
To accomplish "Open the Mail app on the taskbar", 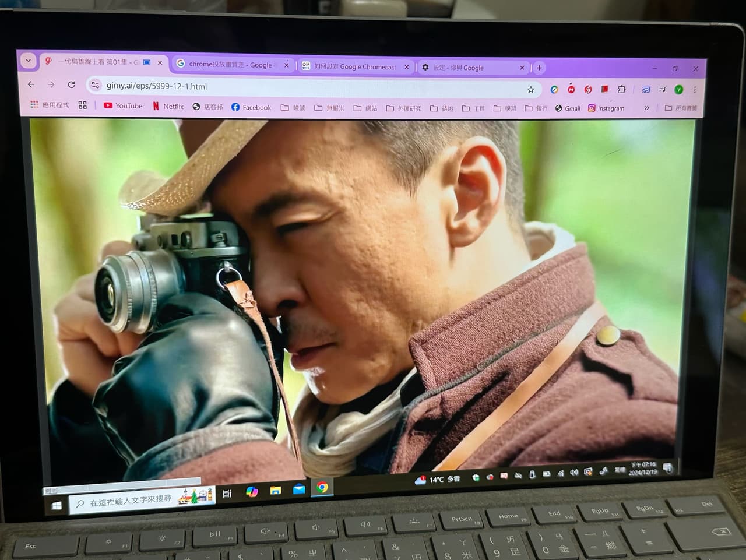I will pos(299,489).
